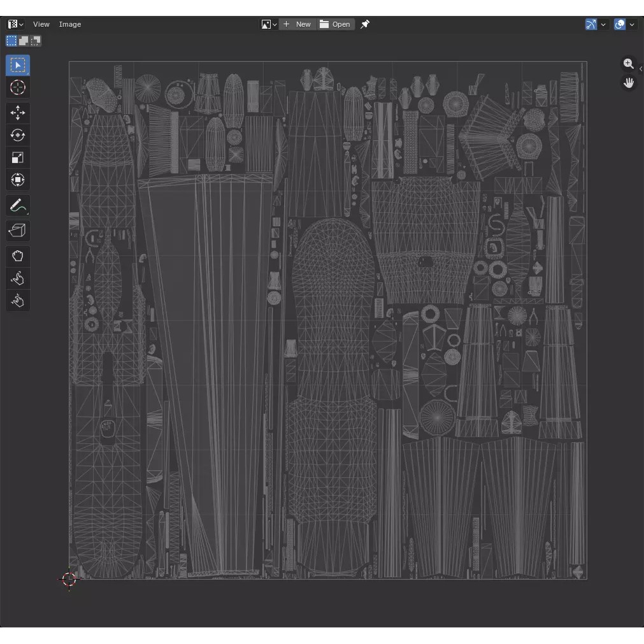Pick the Pinch sculpt tool
The image size is (644, 644).
click(18, 301)
